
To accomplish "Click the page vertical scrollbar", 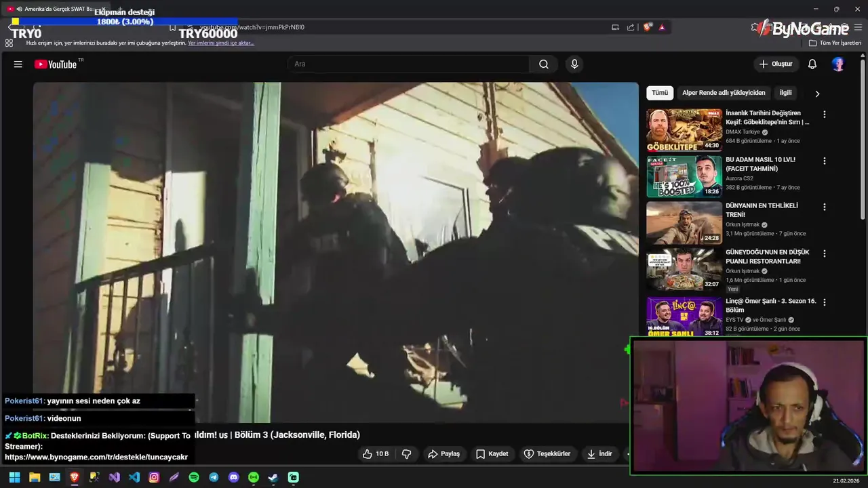I will (x=863, y=139).
